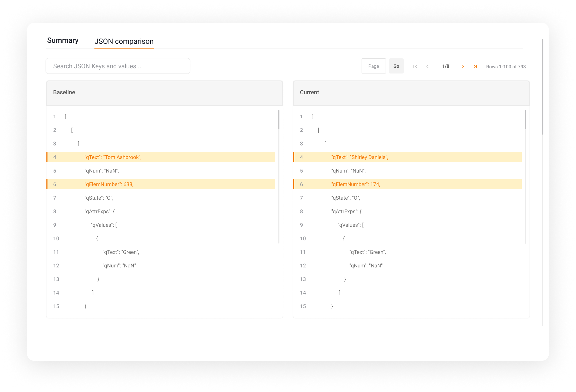Jump to last page icon
The width and height of the screenshot is (576, 392).
tap(475, 66)
